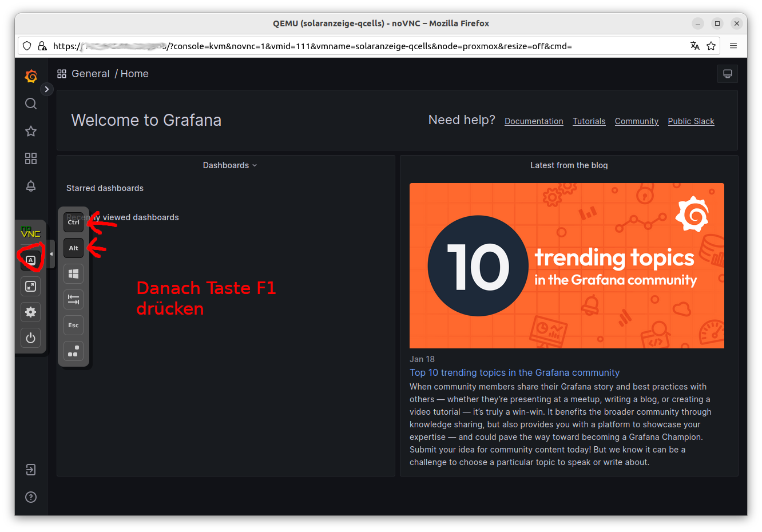Open the Dashboards panel dropdown
762x532 pixels.
pyautogui.click(x=230, y=165)
